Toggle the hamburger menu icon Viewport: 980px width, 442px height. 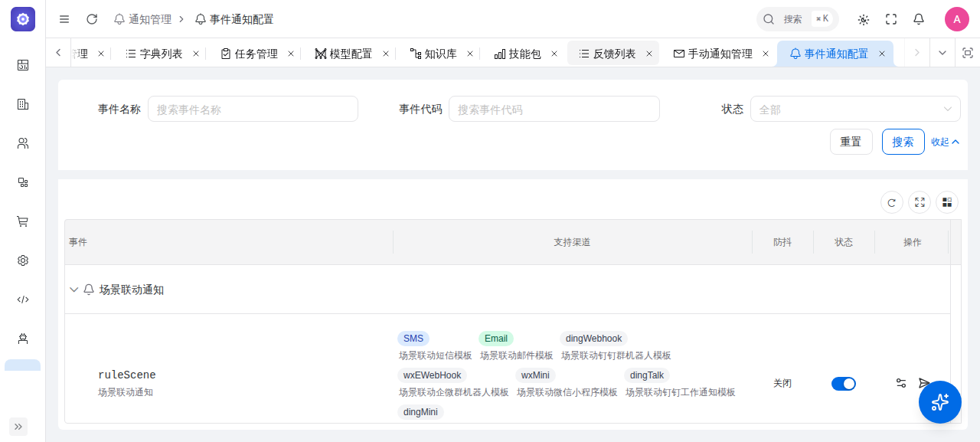[64, 19]
